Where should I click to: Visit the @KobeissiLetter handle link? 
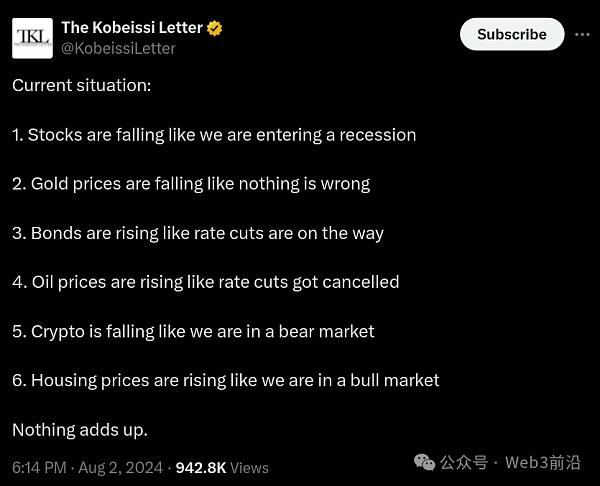click(x=118, y=48)
